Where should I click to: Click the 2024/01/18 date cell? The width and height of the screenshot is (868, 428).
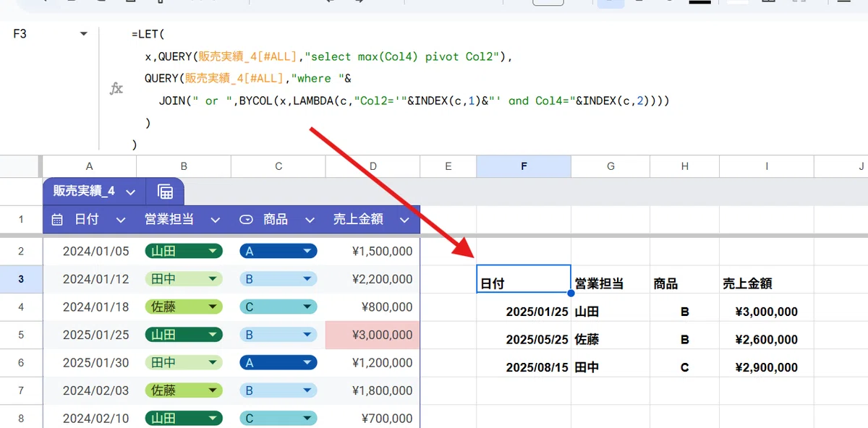click(90, 307)
